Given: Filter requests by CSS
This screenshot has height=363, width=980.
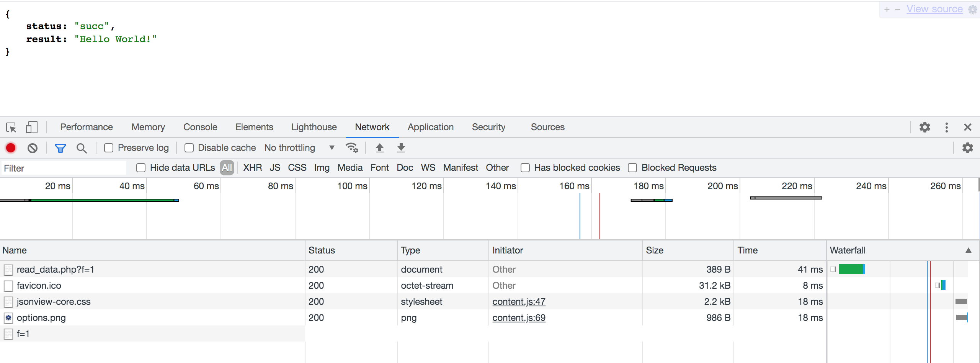Looking at the screenshot, I should pos(297,168).
